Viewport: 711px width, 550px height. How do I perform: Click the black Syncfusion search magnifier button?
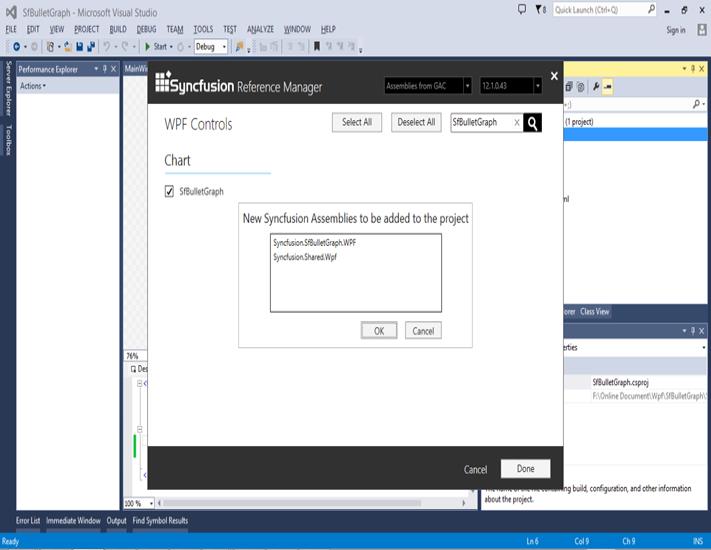point(532,122)
